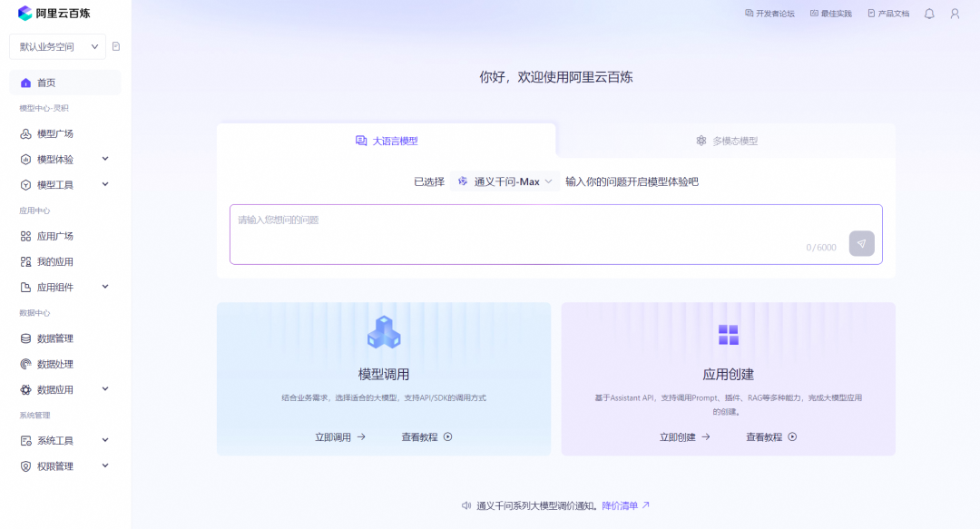Image resolution: width=980 pixels, height=529 pixels.
Task: Expand the 模型工具 menu chevron
Action: pyautogui.click(x=105, y=184)
